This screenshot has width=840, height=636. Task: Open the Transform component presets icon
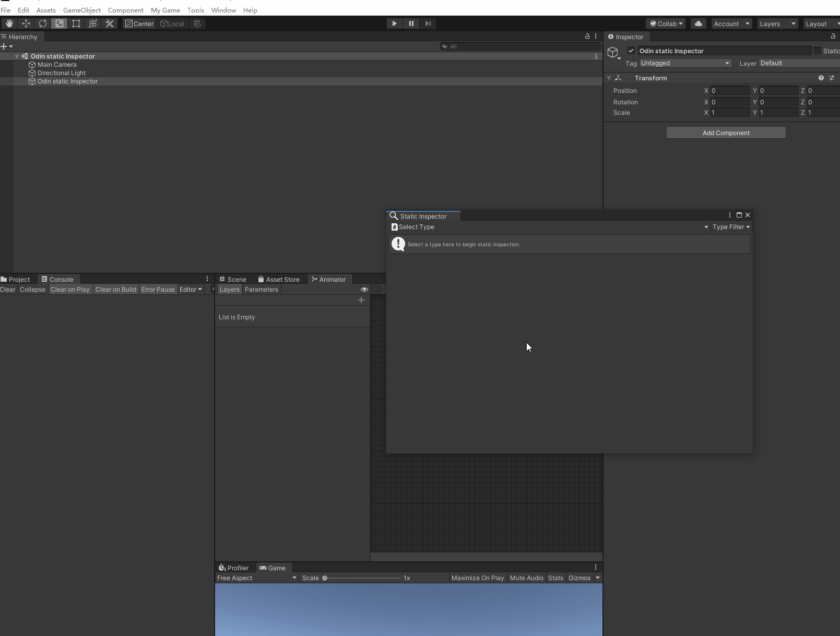pyautogui.click(x=832, y=78)
